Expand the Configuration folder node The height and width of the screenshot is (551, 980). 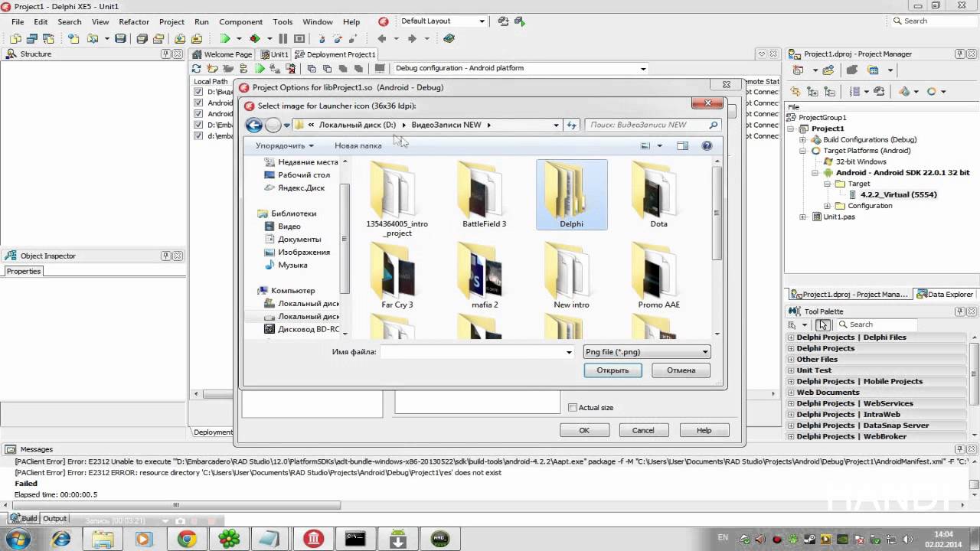click(827, 206)
